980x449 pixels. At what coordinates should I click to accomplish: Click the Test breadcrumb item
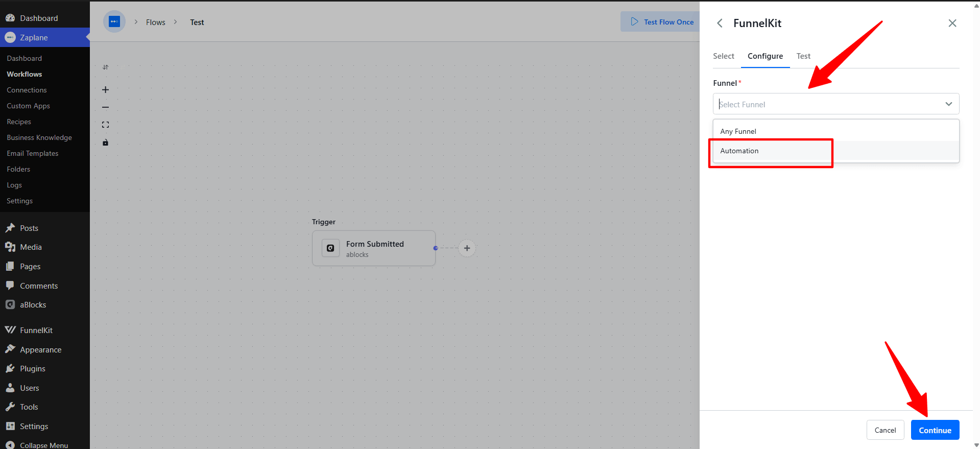pos(197,22)
